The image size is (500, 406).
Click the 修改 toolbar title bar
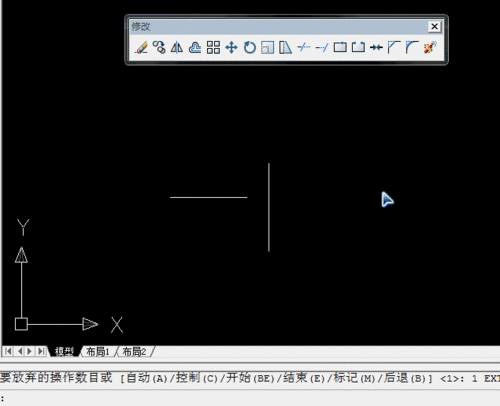279,26
